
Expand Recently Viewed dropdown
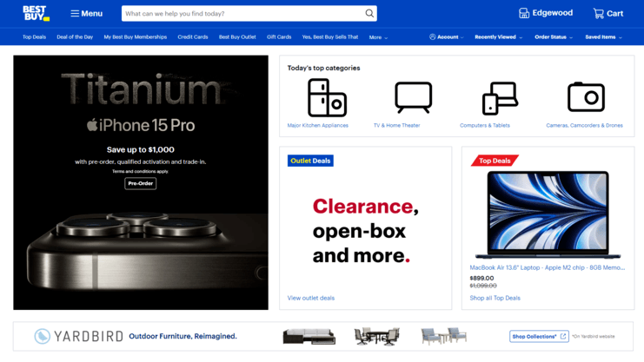point(499,37)
